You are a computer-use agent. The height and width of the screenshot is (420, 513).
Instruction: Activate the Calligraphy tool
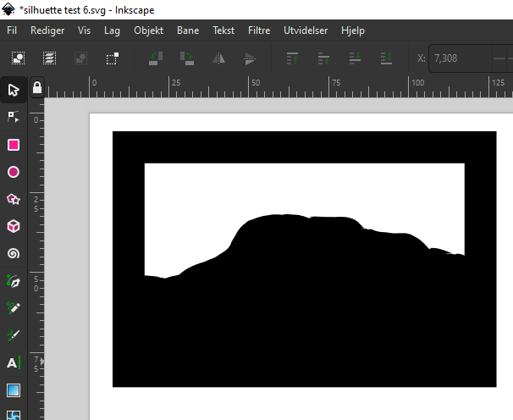pyautogui.click(x=14, y=335)
